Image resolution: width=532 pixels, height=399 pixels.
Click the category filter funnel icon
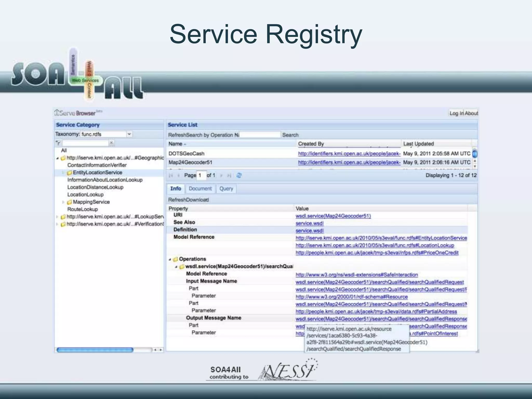58,143
